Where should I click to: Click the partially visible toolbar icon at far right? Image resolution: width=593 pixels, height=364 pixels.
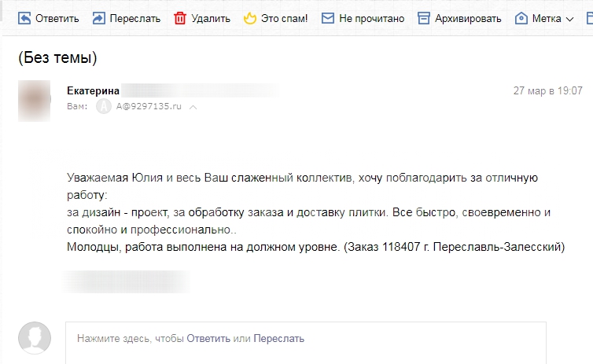coord(590,18)
